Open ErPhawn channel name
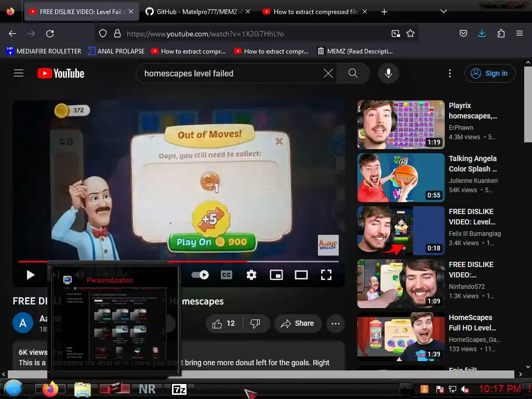532x399 pixels. (x=461, y=128)
